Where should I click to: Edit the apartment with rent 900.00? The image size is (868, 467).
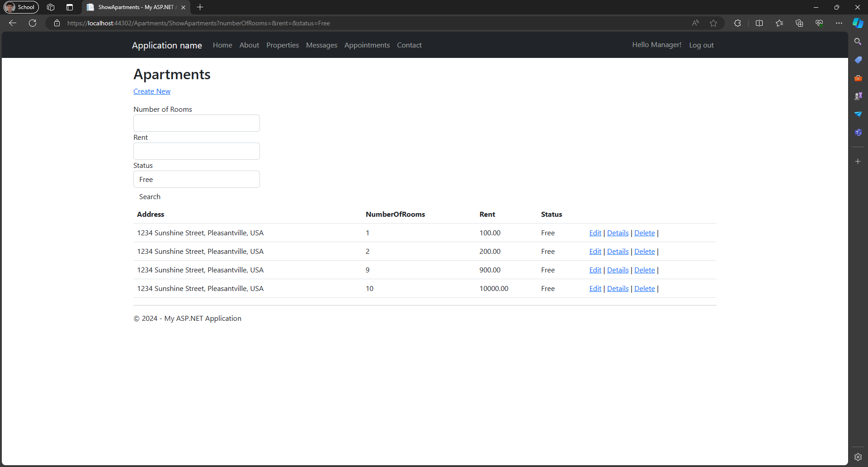(595, 270)
